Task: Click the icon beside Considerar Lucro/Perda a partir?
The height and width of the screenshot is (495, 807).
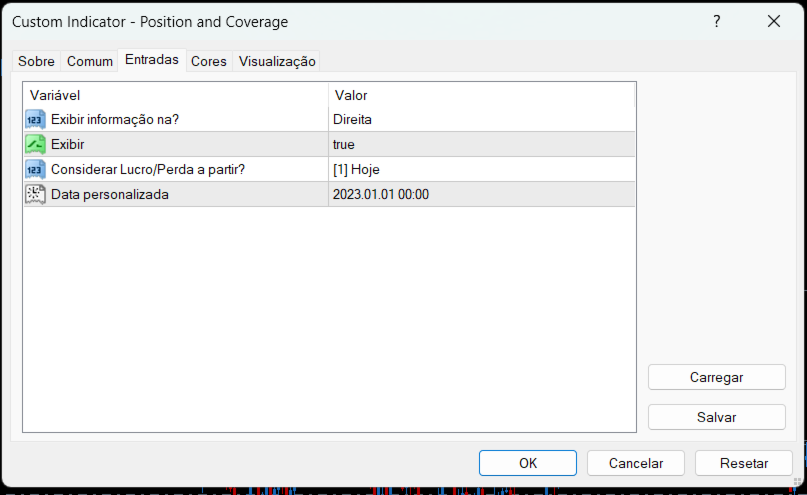Action: (35, 170)
